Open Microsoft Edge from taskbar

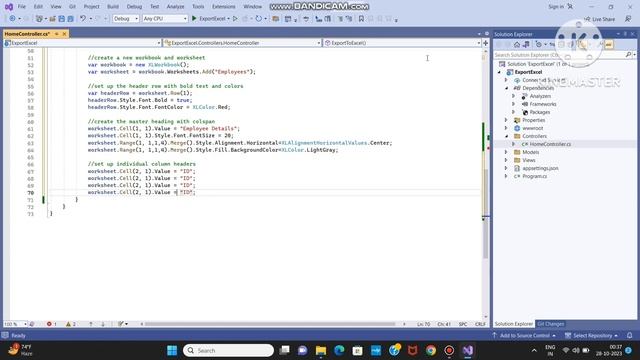pos(339,350)
